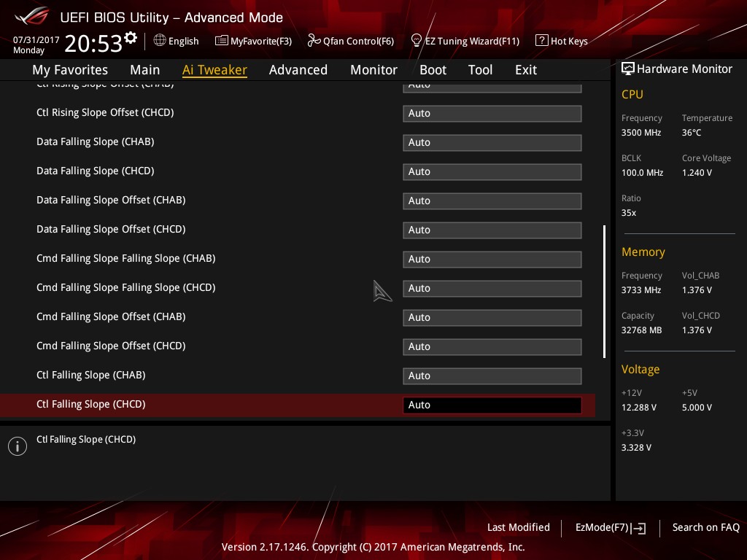Image resolution: width=747 pixels, height=560 pixels.
Task: Click the Capacity 32768 MB value
Action: coord(642,330)
